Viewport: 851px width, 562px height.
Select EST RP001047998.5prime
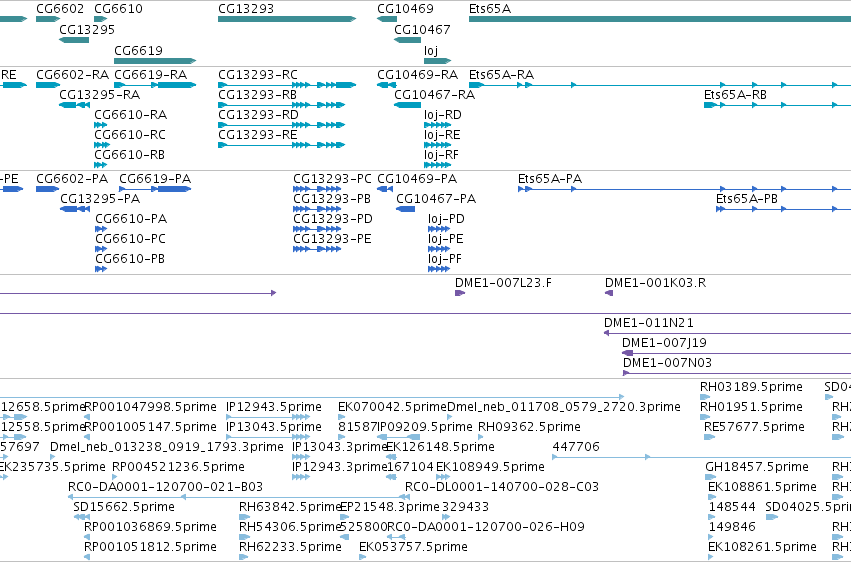(87, 417)
